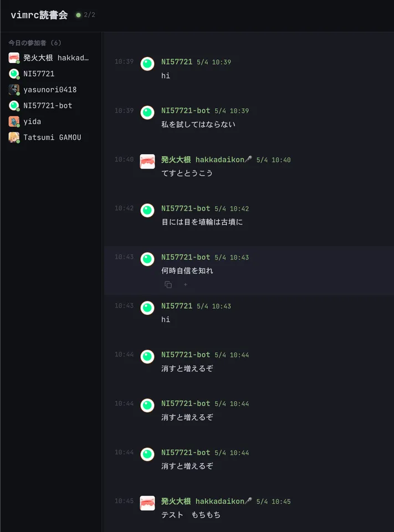Click the NI57721 username on the first hi message
The image size is (394, 532).
176,62
